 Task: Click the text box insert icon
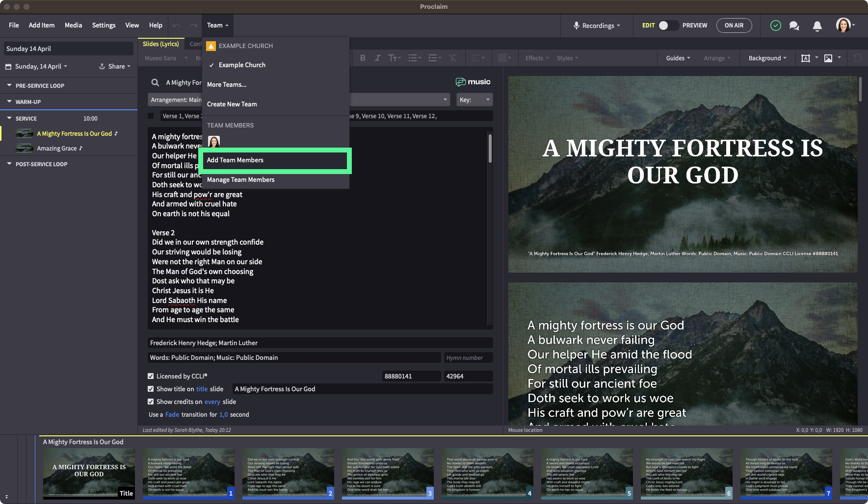tap(805, 58)
